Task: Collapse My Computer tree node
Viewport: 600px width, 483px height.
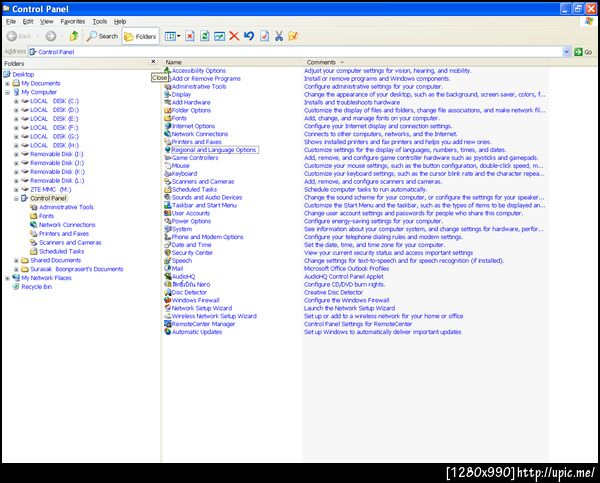Action: [7, 92]
